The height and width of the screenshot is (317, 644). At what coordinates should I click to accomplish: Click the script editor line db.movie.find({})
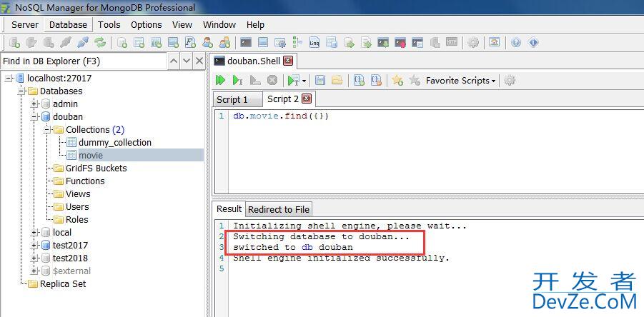tap(281, 116)
